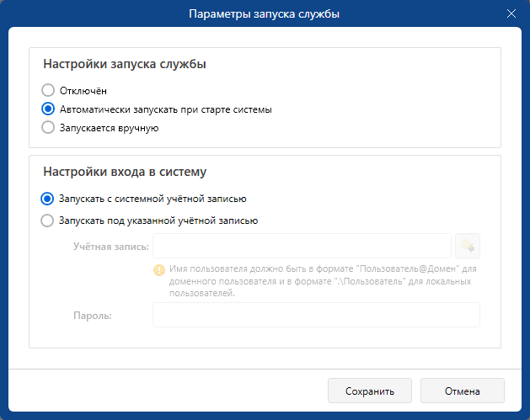Click the browse account icon beside Учётная запись
The height and width of the screenshot is (420, 530).
click(468, 246)
